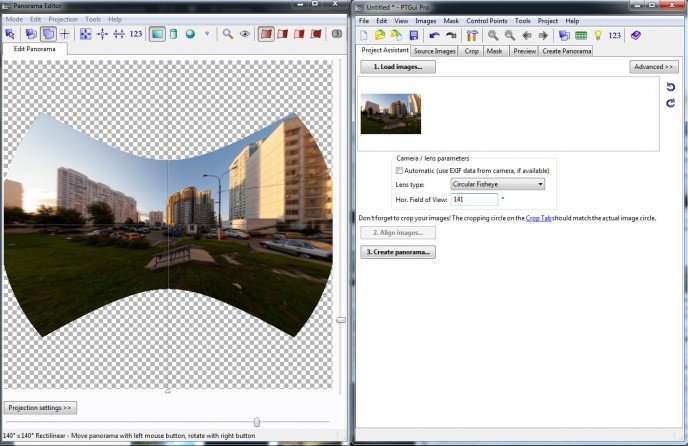This screenshot has width=688, height=446.
Task: Click Open Project folder icon in PTGui
Action: [x=380, y=36]
